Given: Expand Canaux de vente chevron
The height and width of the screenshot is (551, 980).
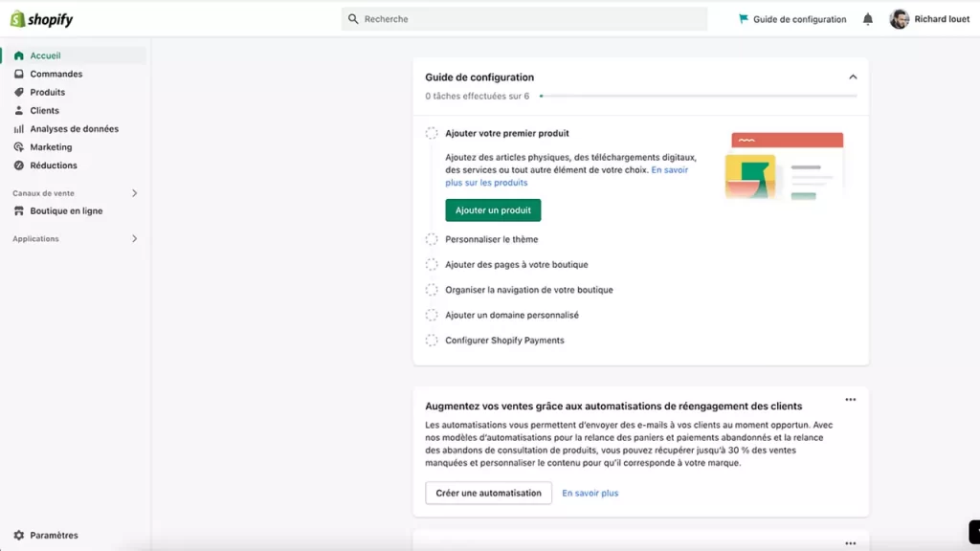Looking at the screenshot, I should (134, 193).
